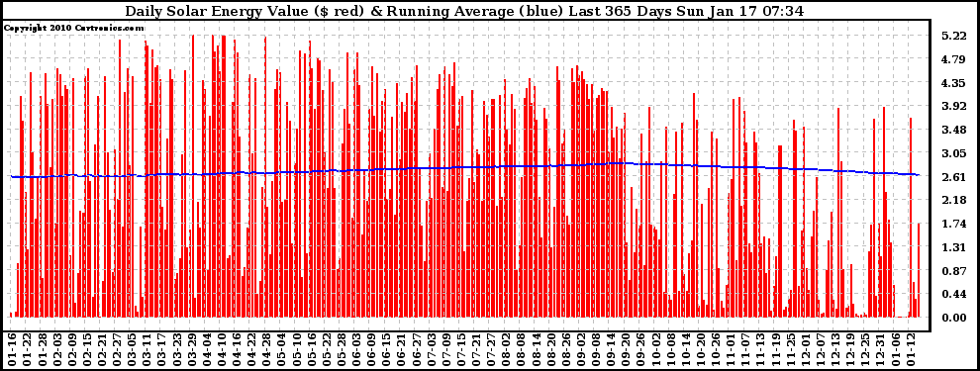Select the y-axis label 3.92
Screen dimensions: 980x371
(x=953, y=107)
